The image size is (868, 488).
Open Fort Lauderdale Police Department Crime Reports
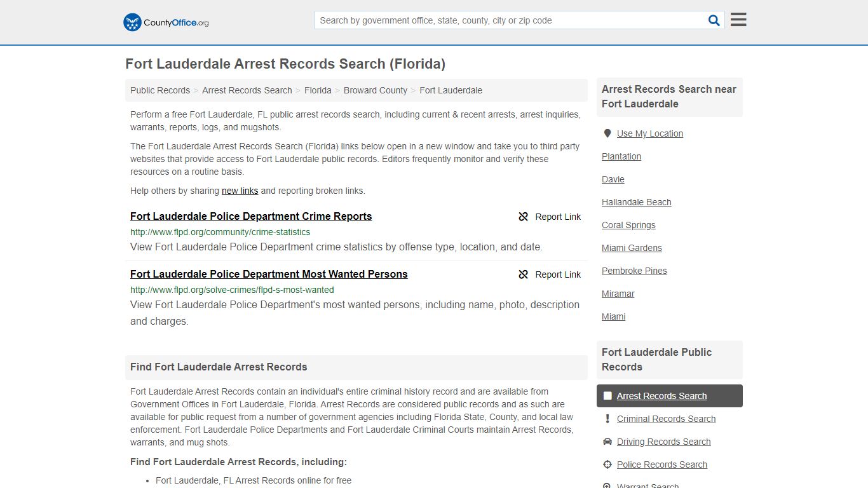pyautogui.click(x=251, y=216)
